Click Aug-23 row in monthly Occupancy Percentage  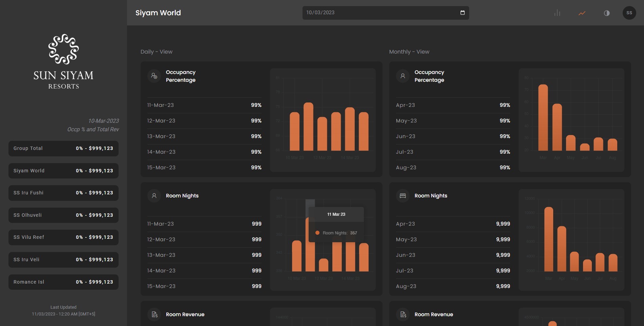click(453, 168)
